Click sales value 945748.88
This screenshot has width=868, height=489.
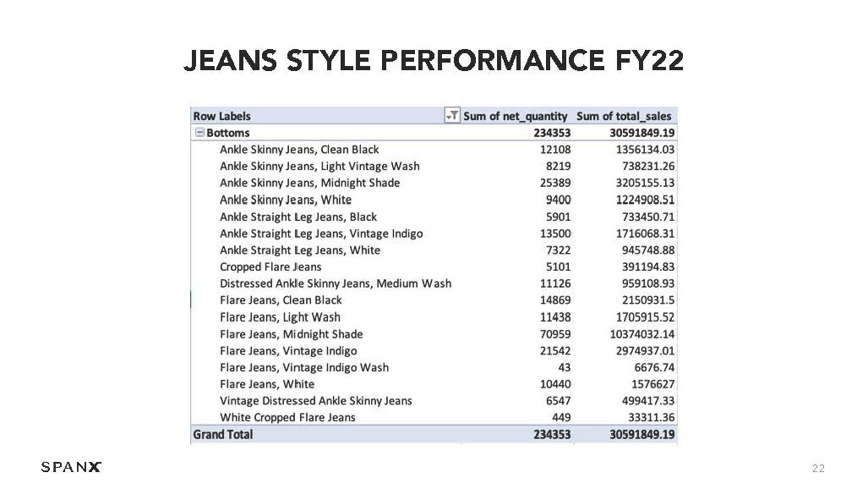(648, 250)
